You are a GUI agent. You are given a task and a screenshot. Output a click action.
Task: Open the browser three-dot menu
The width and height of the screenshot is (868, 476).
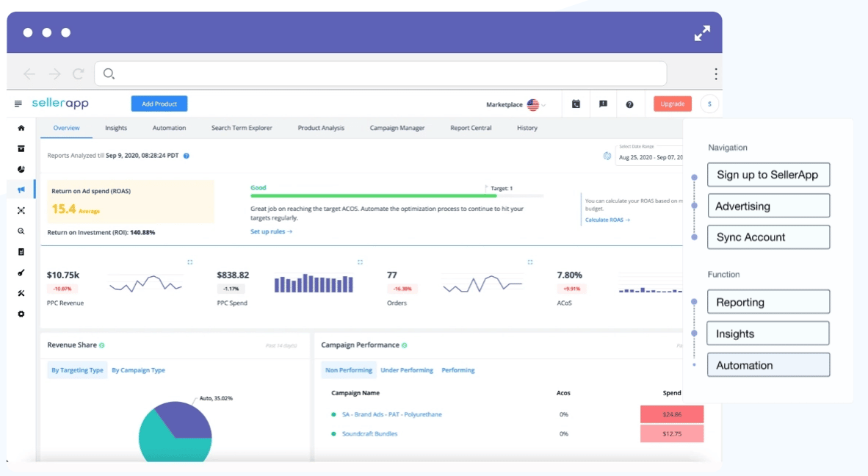[715, 73]
